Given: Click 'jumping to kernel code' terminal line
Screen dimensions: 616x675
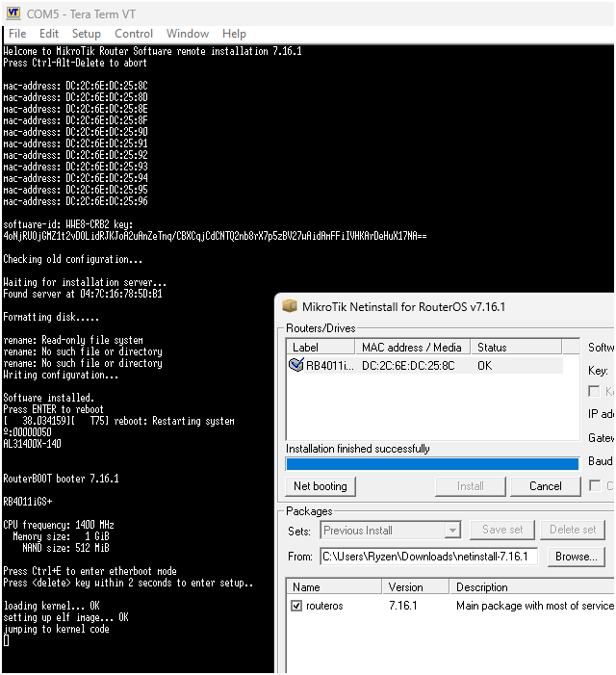Looking at the screenshot, I should [57, 629].
